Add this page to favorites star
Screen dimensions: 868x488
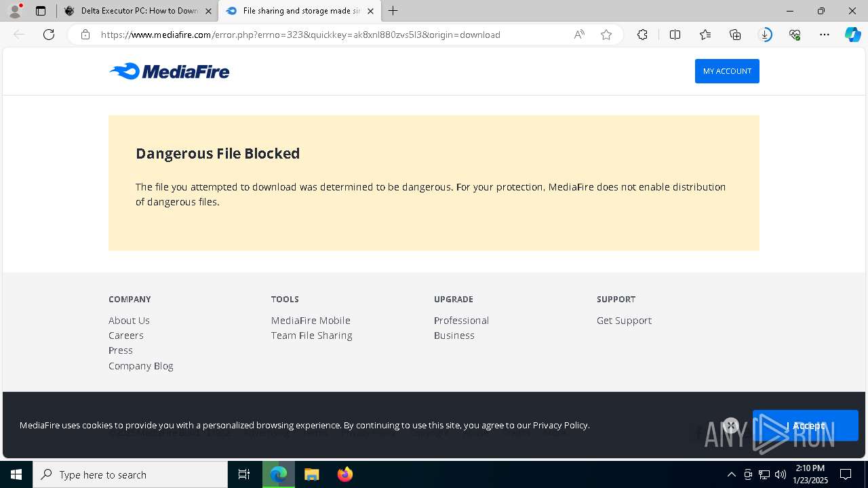click(606, 35)
